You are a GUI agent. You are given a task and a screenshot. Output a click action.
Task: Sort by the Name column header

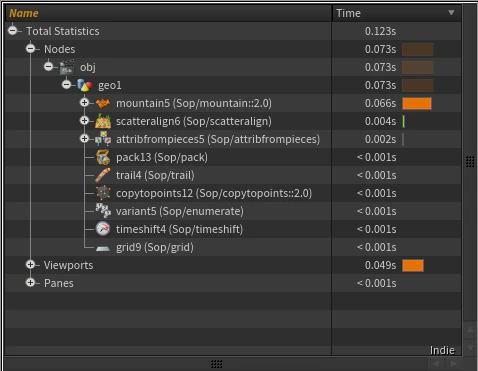(168, 13)
